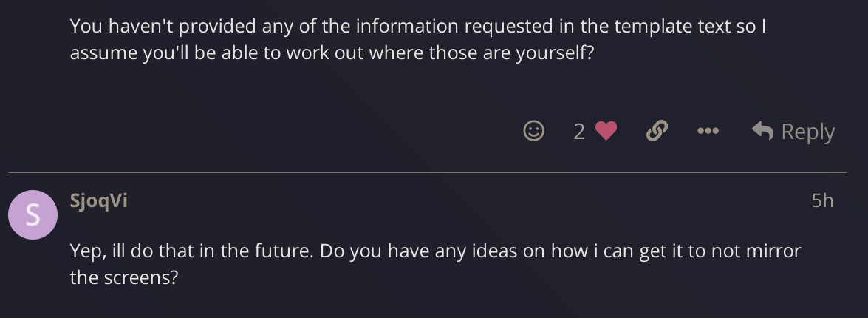The image size is (868, 318).
Task: Open the SjoqVi username profile link
Action: tap(98, 200)
